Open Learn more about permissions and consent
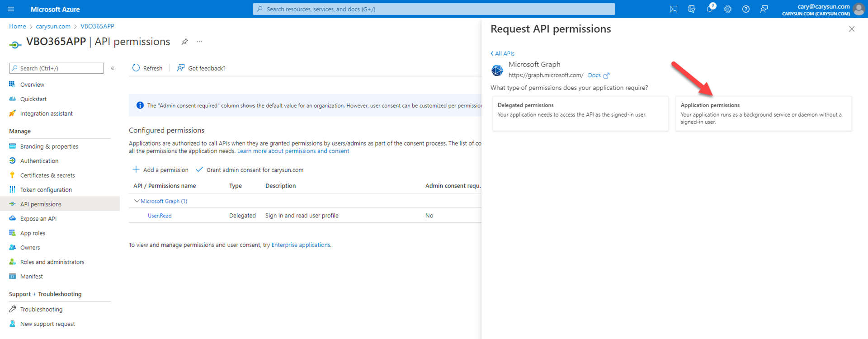The height and width of the screenshot is (339, 868). (x=293, y=151)
